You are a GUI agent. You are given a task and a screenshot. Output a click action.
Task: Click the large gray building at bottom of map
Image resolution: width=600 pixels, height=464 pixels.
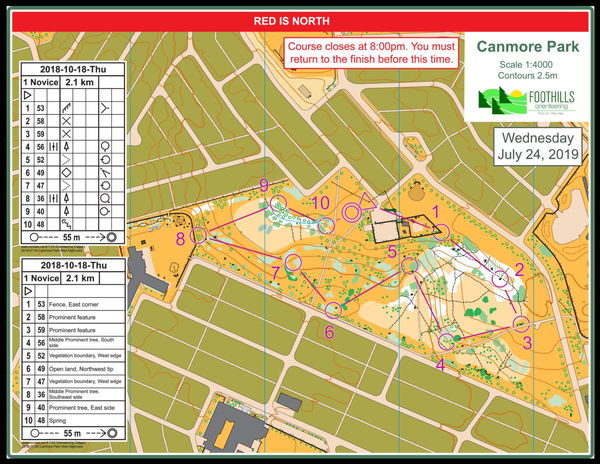pos(234,427)
